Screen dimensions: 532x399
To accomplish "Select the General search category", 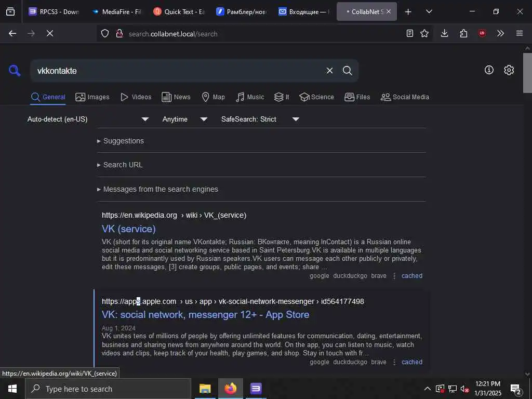I will [48, 97].
